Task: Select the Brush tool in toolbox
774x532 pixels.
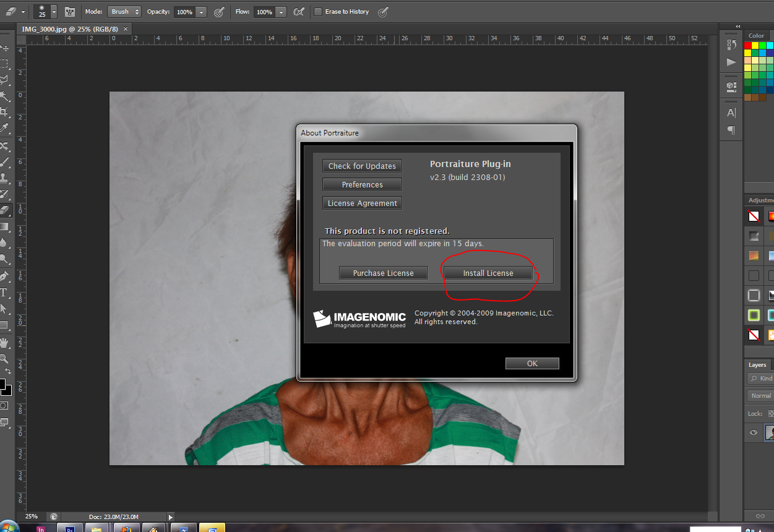Action: click(4, 162)
